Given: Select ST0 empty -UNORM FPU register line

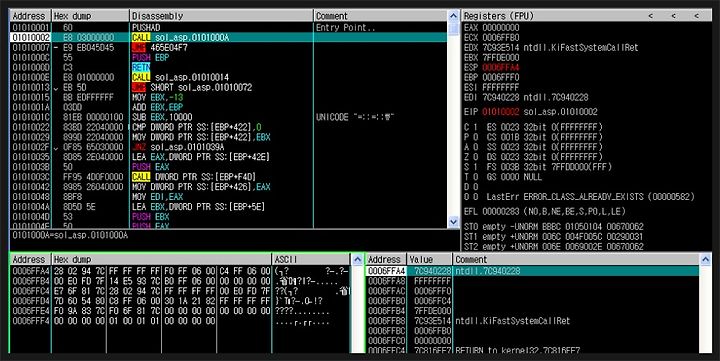Looking at the screenshot, I should point(553,226).
